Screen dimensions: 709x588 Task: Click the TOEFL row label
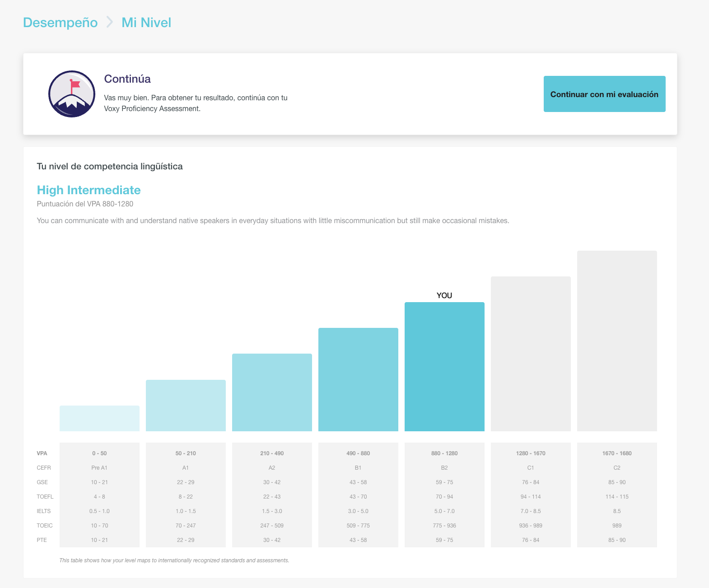coord(45,497)
